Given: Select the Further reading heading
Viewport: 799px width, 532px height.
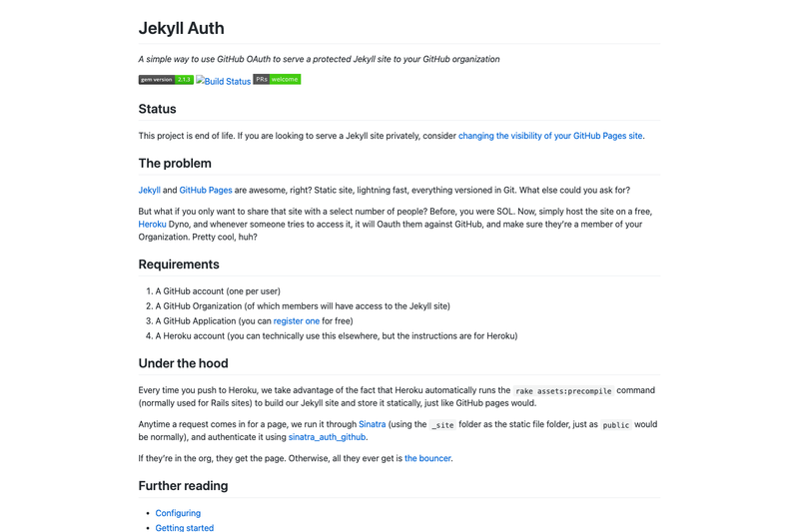Looking at the screenshot, I should [184, 486].
